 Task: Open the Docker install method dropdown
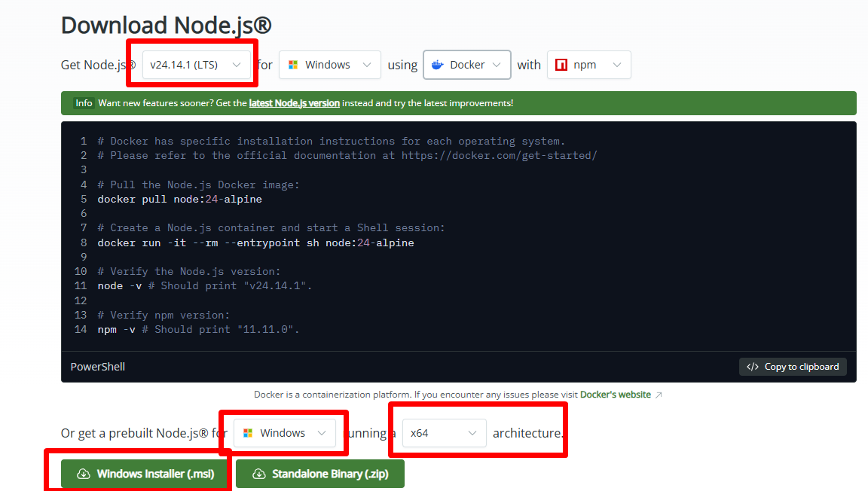coord(466,65)
